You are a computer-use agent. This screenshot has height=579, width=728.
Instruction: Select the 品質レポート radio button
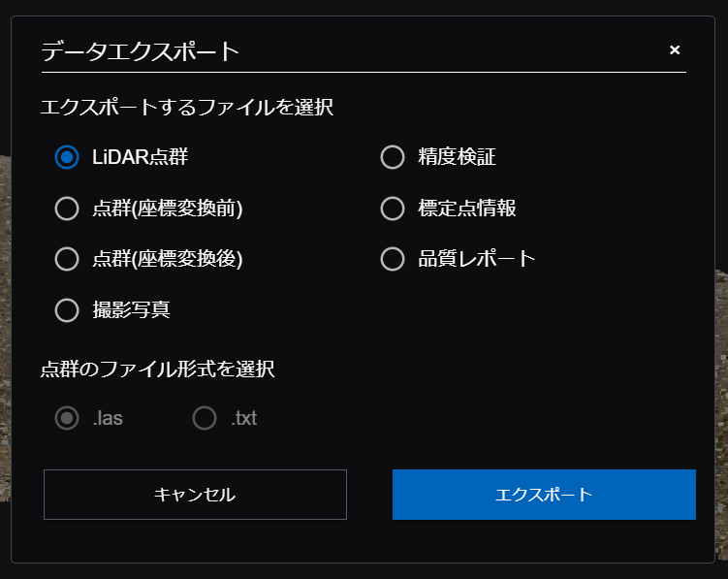pos(393,259)
